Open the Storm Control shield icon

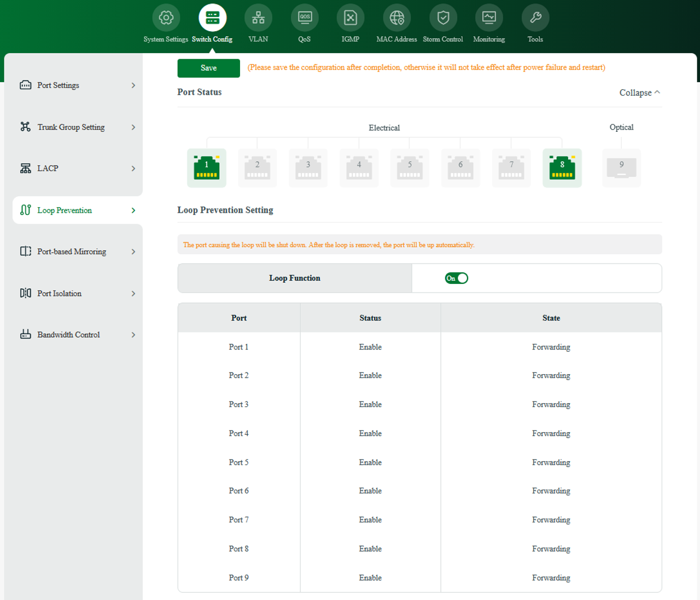pyautogui.click(x=443, y=17)
